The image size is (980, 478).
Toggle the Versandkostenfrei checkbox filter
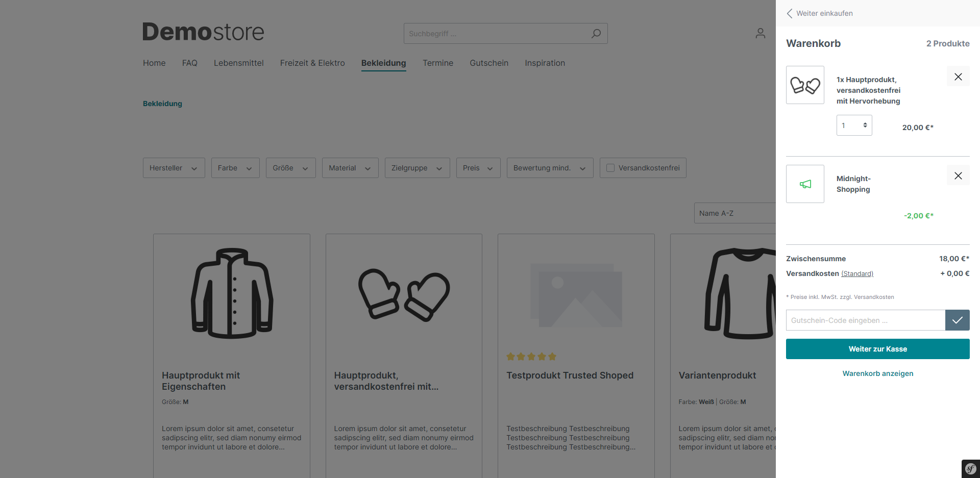[610, 168]
